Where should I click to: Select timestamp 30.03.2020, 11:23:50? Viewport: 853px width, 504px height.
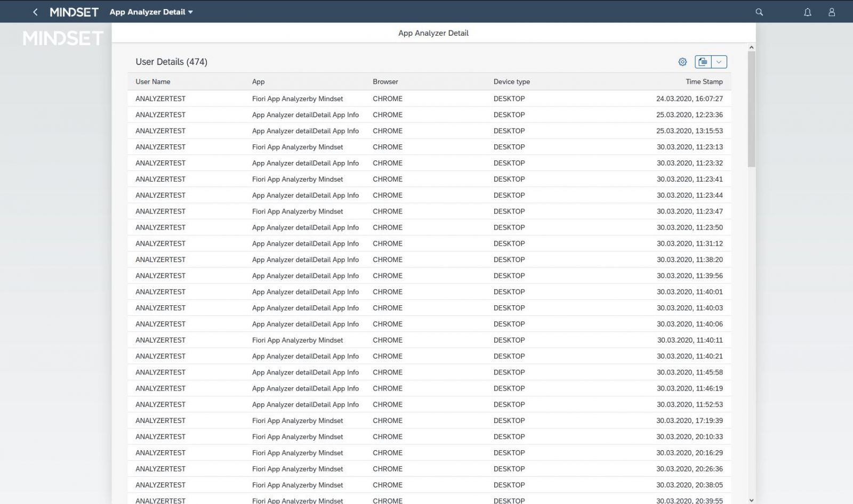click(690, 227)
